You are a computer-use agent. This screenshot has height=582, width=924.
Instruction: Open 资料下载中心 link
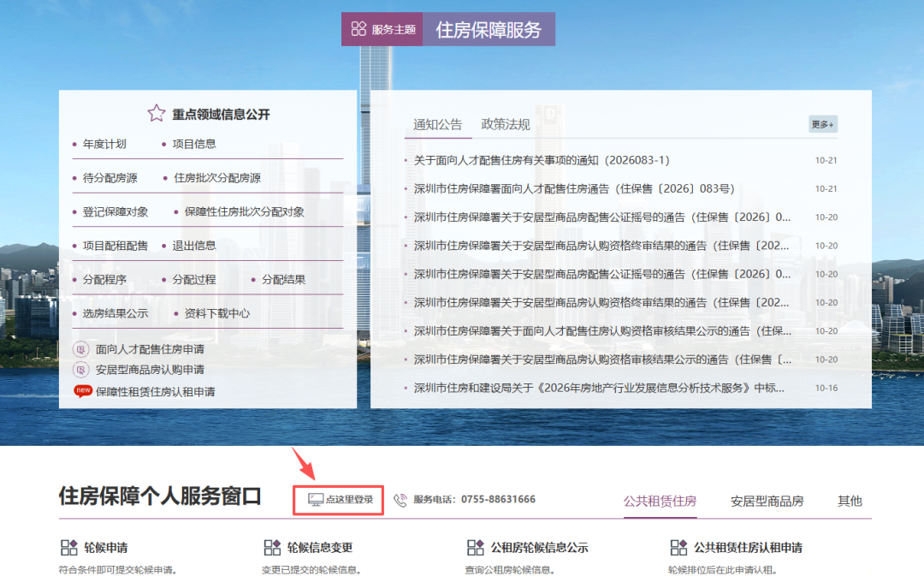pos(216,314)
